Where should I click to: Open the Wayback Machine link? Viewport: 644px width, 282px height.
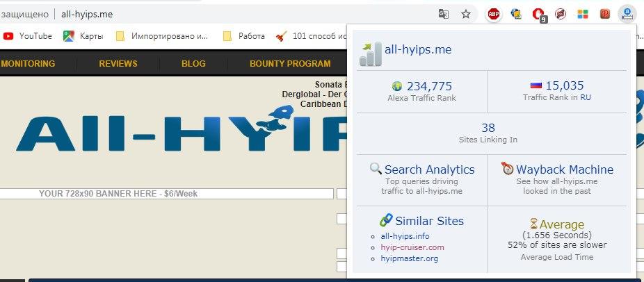(564, 169)
